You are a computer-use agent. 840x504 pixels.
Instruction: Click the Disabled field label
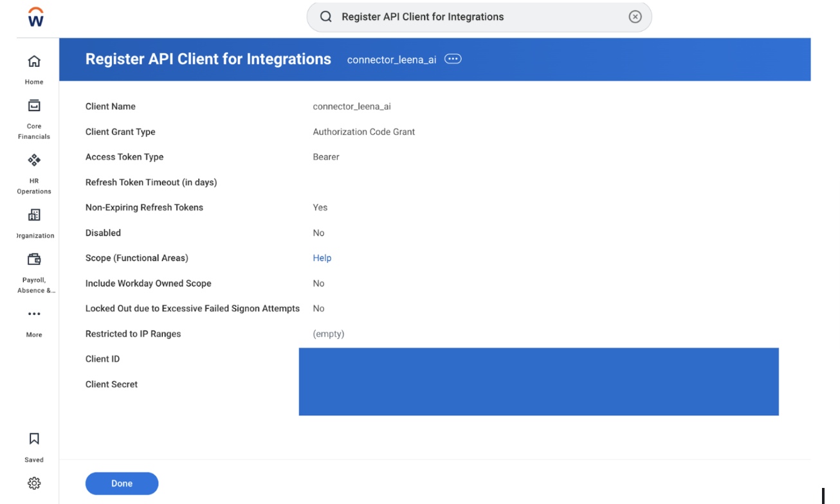103,233
